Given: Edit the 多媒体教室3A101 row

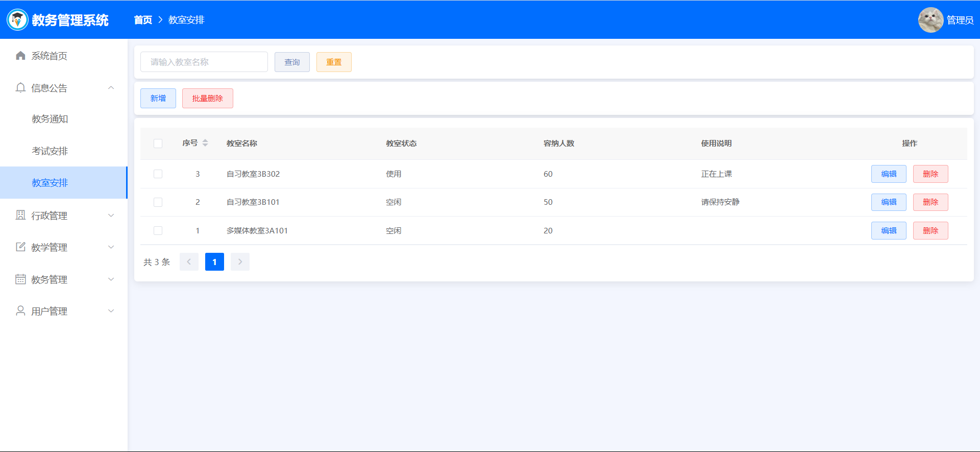Looking at the screenshot, I should pos(889,231).
